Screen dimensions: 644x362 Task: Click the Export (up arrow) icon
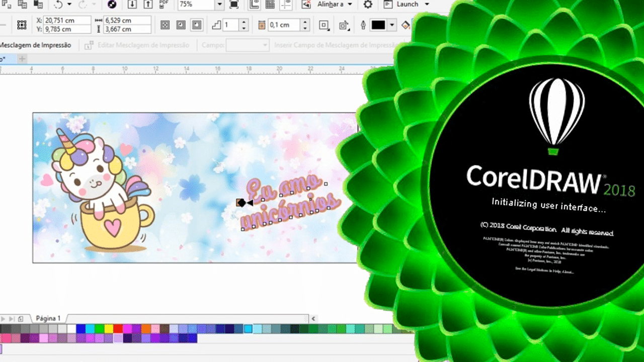click(147, 5)
